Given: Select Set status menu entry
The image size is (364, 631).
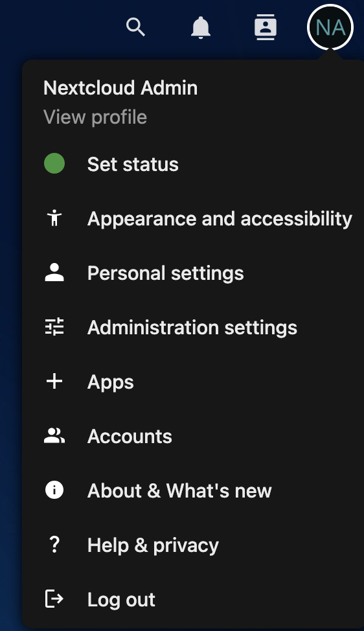Looking at the screenshot, I should [x=193, y=164].
